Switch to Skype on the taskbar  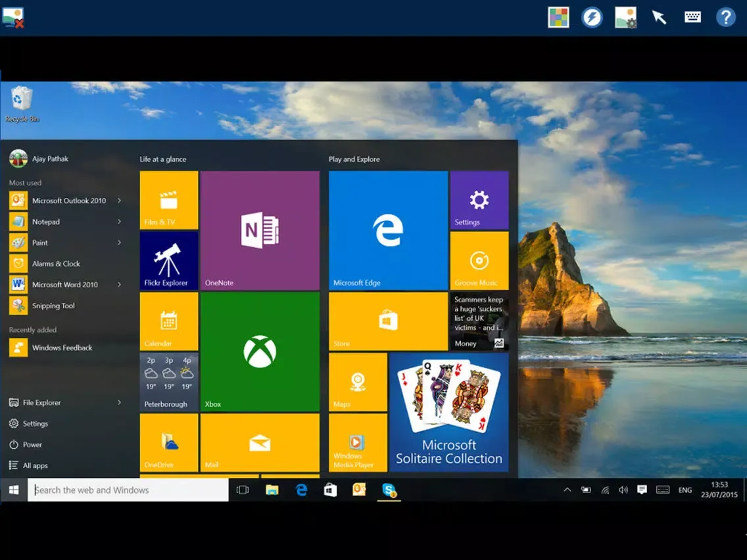(389, 490)
